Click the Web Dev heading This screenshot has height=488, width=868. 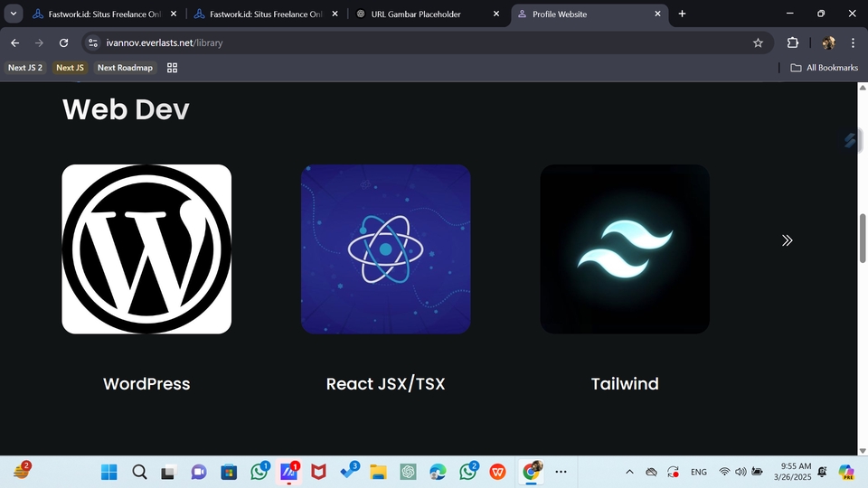click(126, 109)
